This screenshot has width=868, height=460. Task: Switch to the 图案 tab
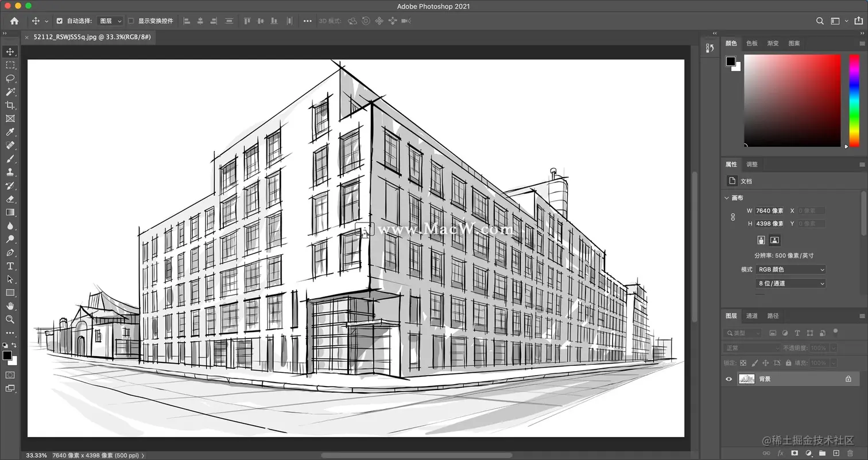795,43
